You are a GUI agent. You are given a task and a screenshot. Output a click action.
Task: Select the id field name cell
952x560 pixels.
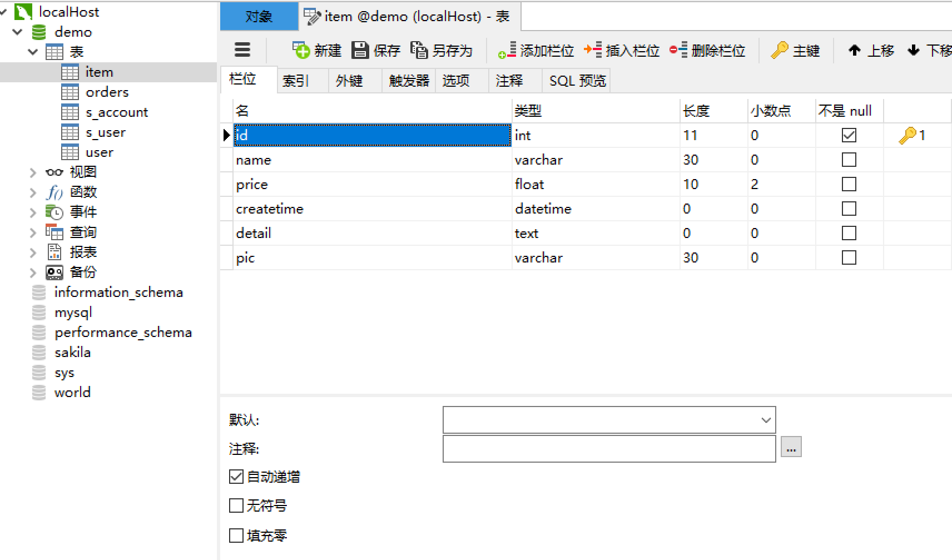tap(373, 135)
